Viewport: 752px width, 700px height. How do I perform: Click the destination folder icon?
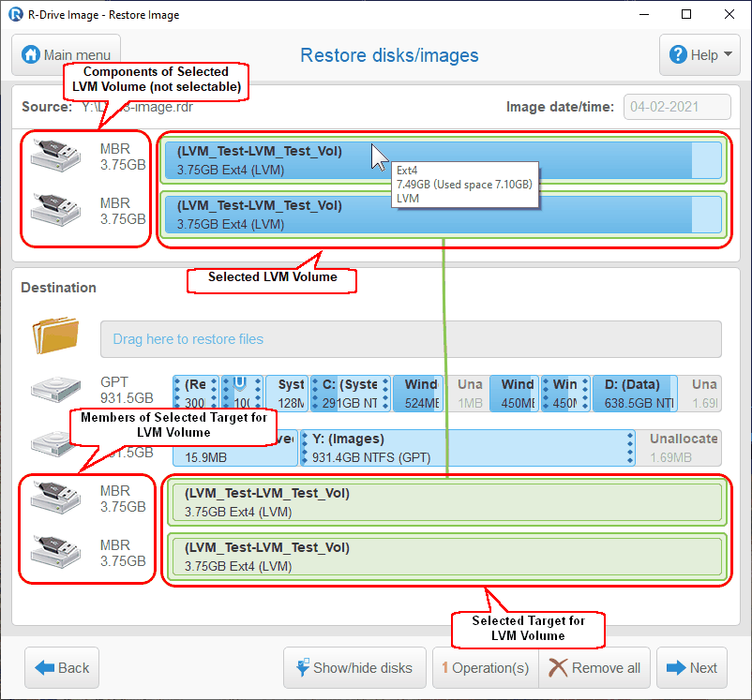coord(55,335)
